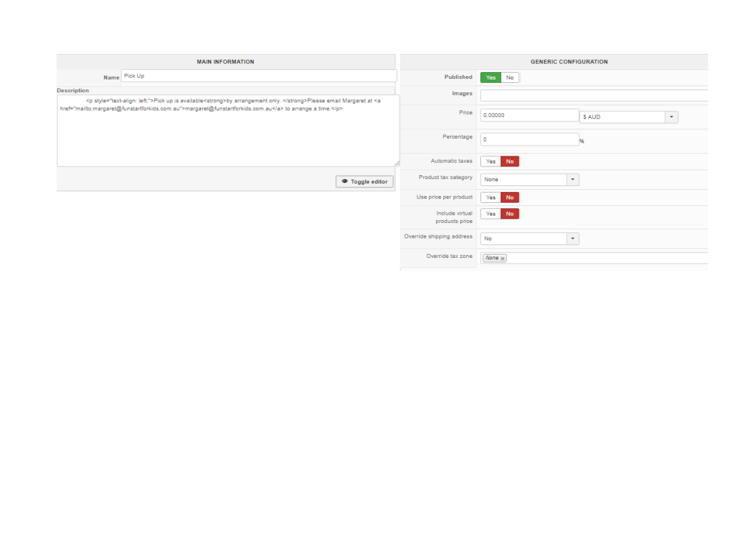Select No for Automatic taxes
756x534 pixels.
click(509, 162)
